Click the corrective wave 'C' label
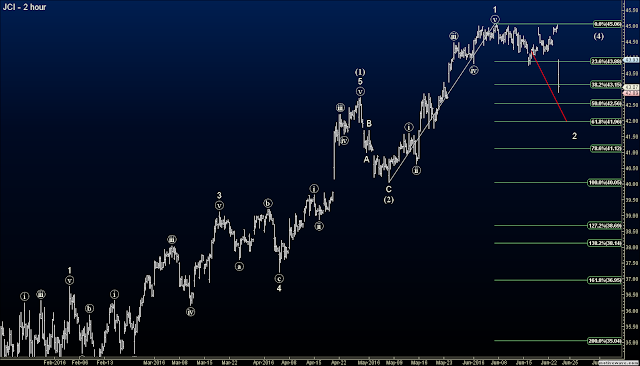 (x=389, y=189)
